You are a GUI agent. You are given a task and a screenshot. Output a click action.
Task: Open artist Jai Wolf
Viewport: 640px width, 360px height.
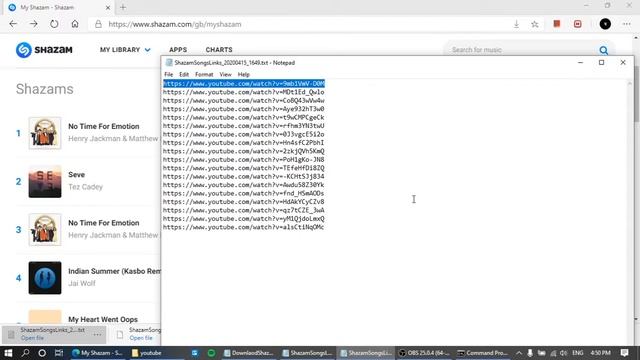82,283
